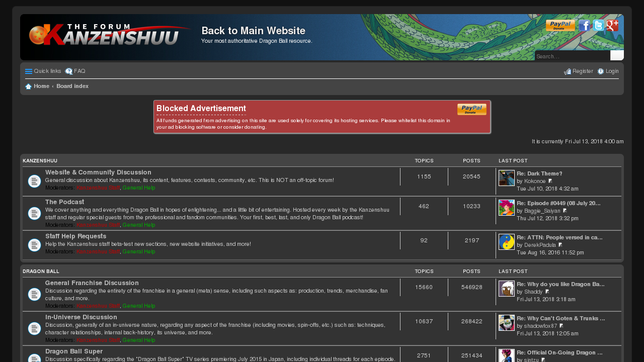The width and height of the screenshot is (644, 362).
Task: Open the Quick links dropdown menu
Action: (43, 71)
